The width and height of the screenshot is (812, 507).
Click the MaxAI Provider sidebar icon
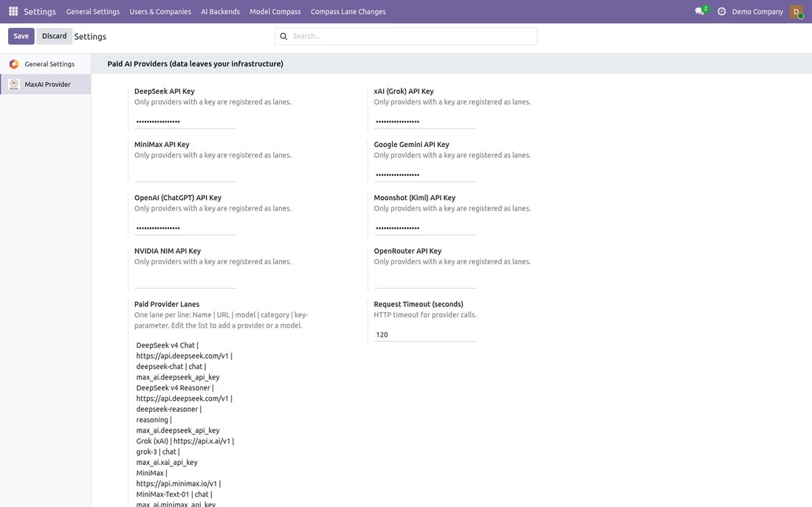14,84
